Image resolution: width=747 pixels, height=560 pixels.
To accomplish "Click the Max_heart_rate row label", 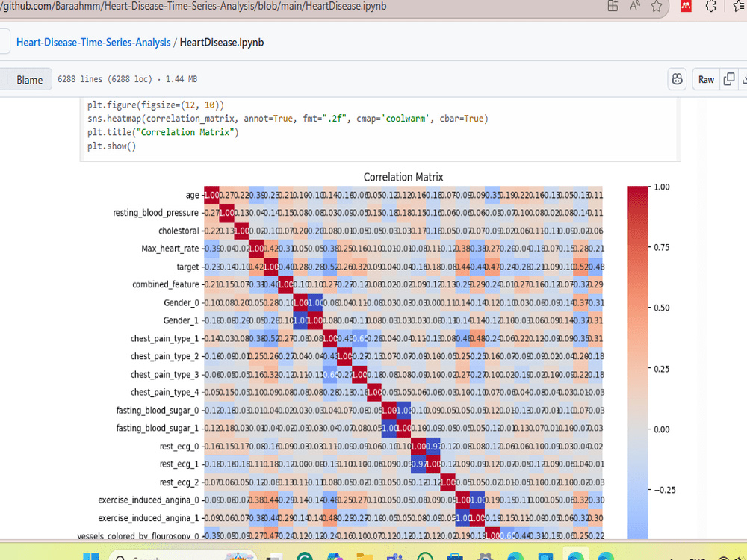I will 170,249.
